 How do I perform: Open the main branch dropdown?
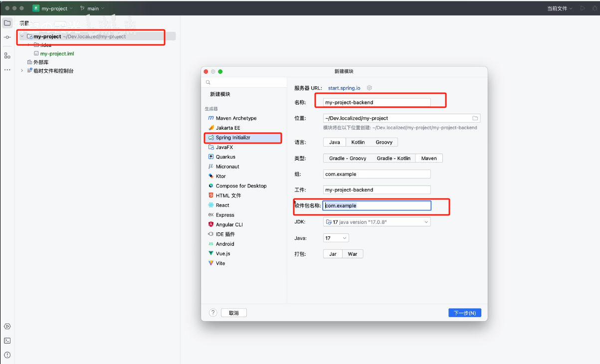92,8
